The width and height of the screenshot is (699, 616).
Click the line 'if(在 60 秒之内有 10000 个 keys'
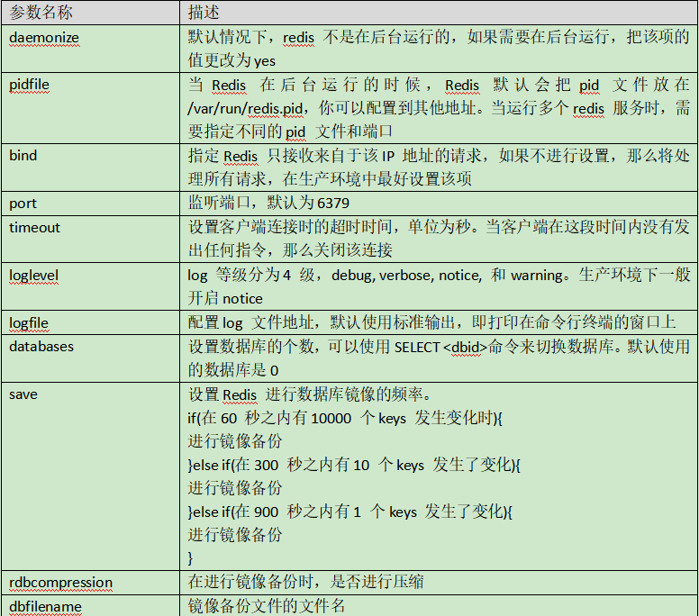[x=345, y=418]
